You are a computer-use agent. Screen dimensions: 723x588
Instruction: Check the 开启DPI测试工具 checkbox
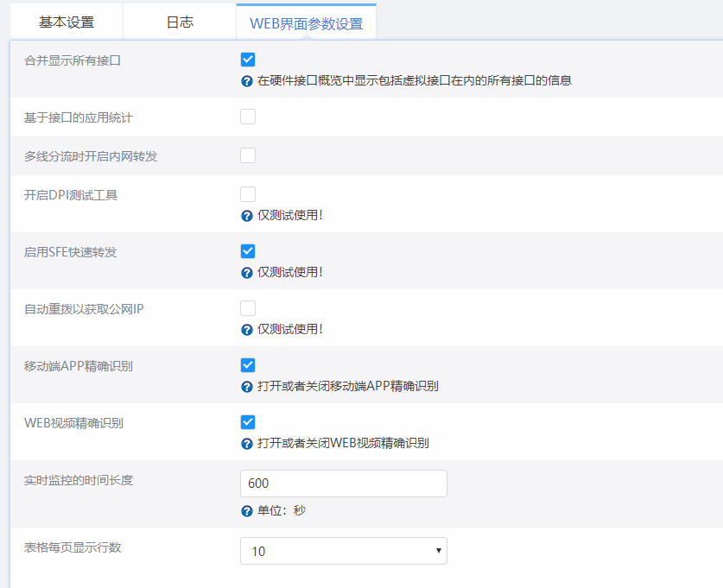point(248,193)
